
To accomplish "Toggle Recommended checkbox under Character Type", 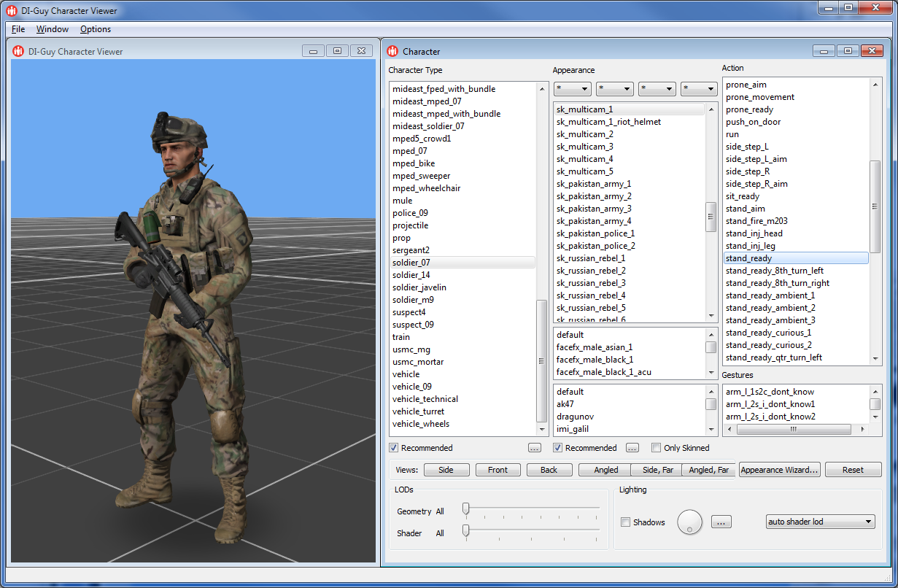I will [x=394, y=448].
